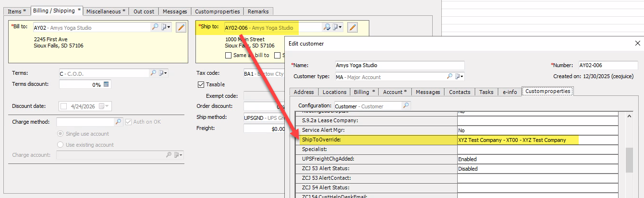644x198 pixels.
Task: Open the Remarks tab
Action: click(258, 11)
